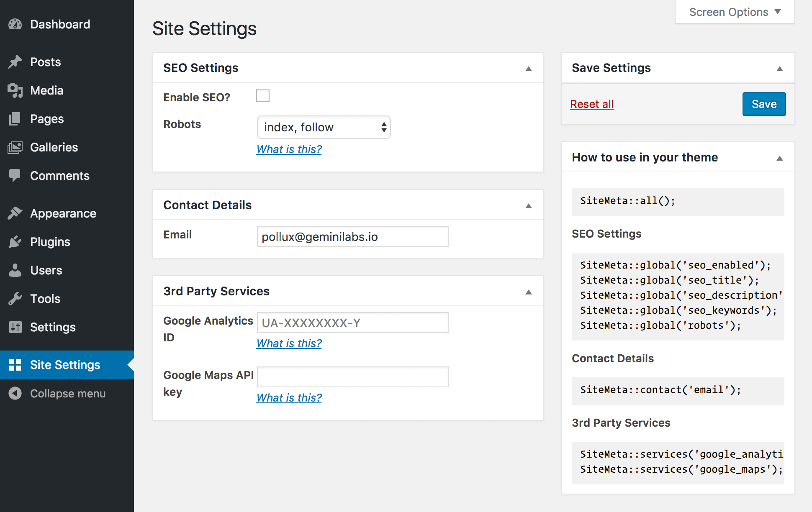Click the Site Settings icon in sidebar
812x512 pixels.
[16, 364]
